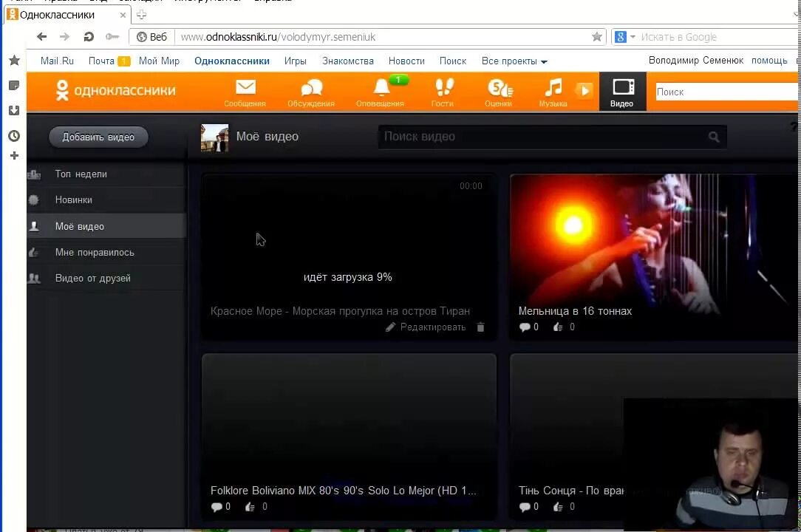The height and width of the screenshot is (532, 801).
Task: Click the Володимир Семенюк profile name
Action: pyautogui.click(x=696, y=61)
